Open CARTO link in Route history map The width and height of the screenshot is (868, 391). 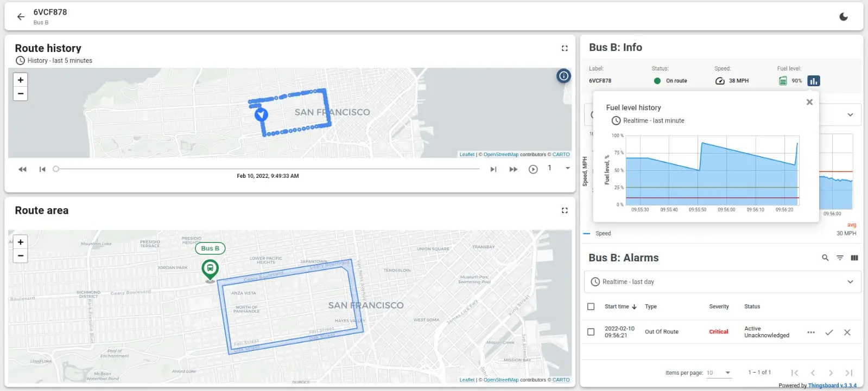tap(561, 155)
